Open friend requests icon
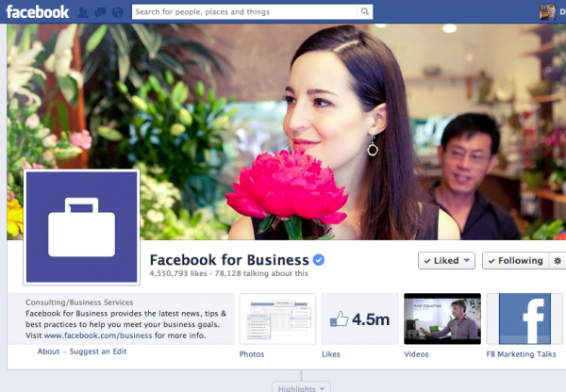This screenshot has height=392, width=566. pyautogui.click(x=83, y=12)
